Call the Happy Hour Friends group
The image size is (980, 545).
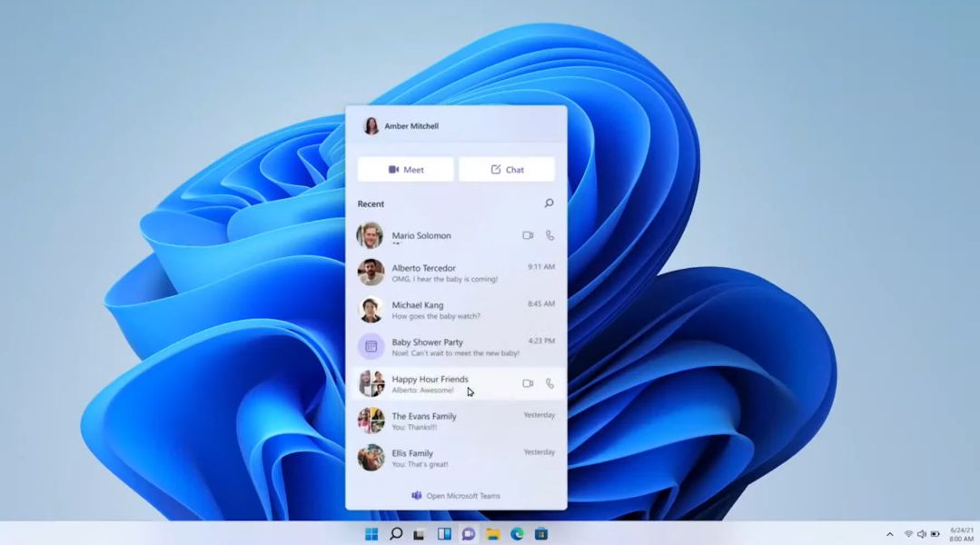click(550, 383)
